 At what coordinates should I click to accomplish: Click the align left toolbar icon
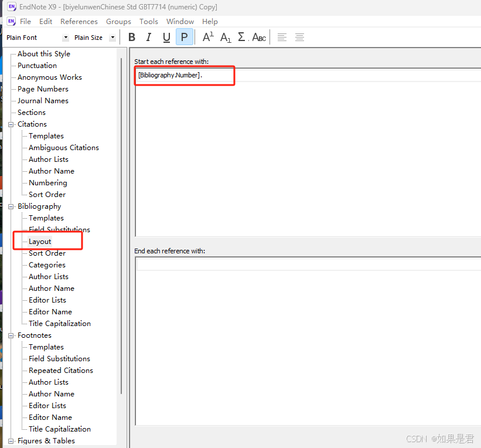tap(282, 37)
